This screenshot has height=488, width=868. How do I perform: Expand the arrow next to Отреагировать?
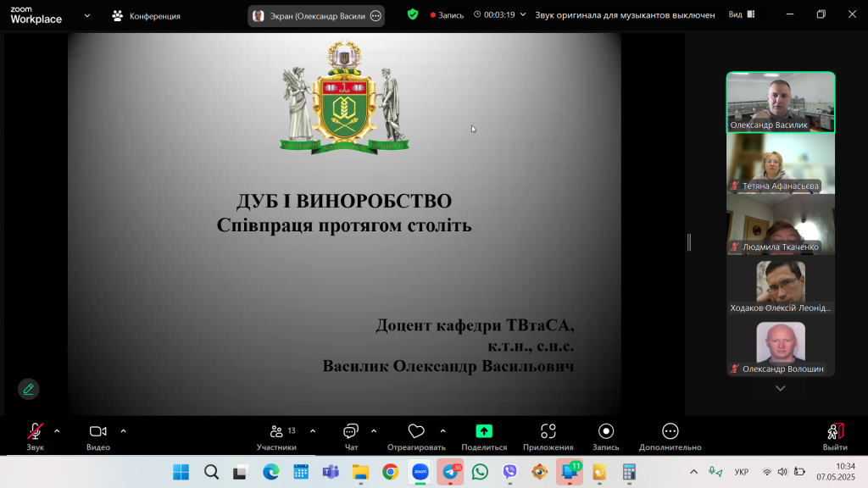click(x=442, y=431)
